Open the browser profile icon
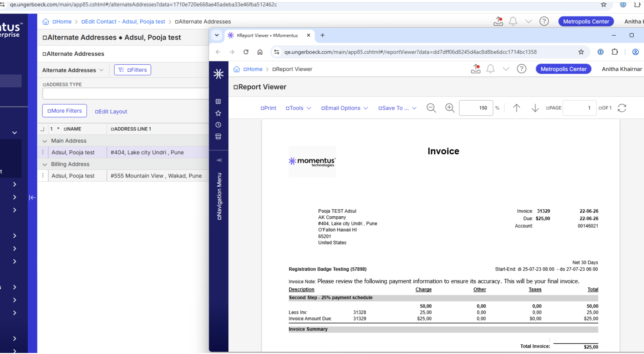The height and width of the screenshot is (354, 644). (x=635, y=52)
